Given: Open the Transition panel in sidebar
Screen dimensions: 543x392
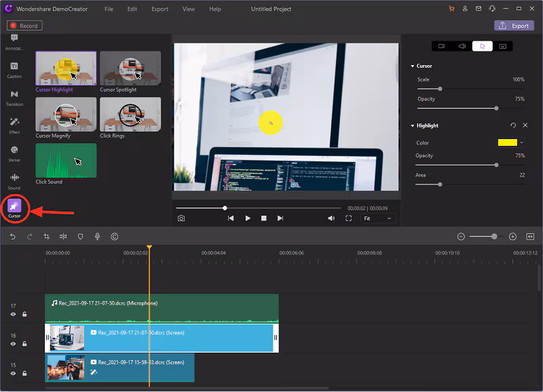Looking at the screenshot, I should [14, 98].
